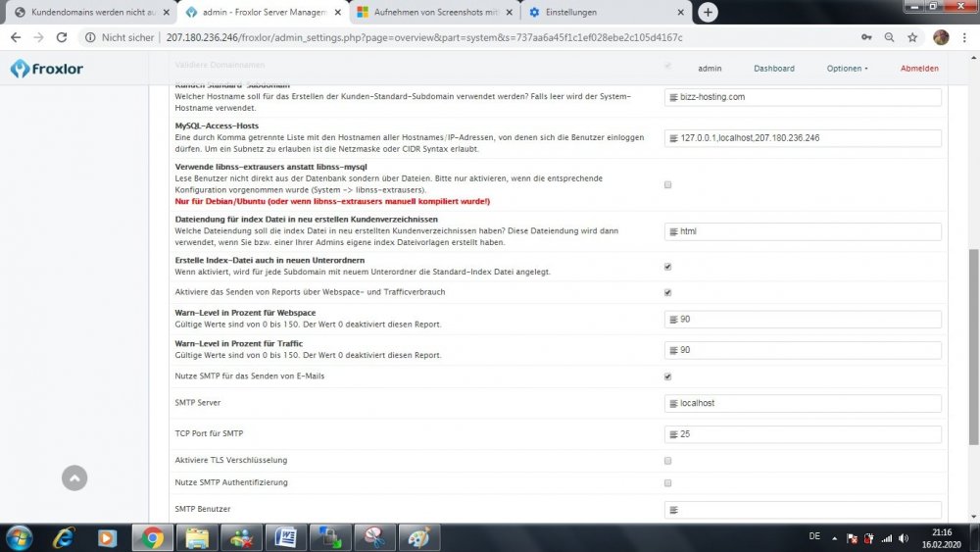
Task: Enable the libnss-extrausers checkbox
Action: coord(667,184)
